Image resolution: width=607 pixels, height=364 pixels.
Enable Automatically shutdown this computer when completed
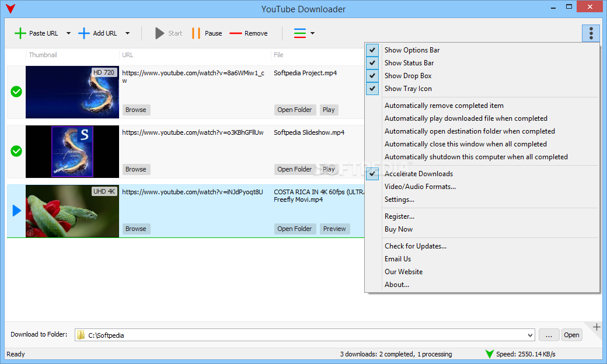[x=482, y=157]
